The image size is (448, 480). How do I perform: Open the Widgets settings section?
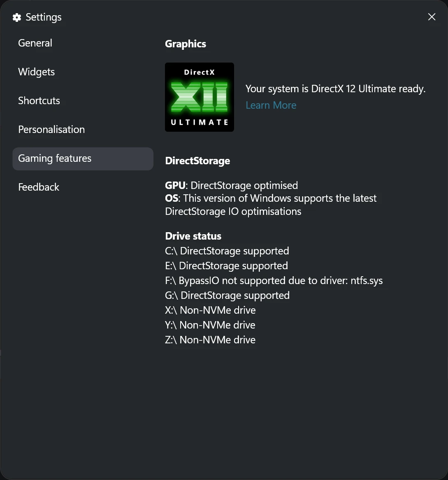click(x=36, y=72)
